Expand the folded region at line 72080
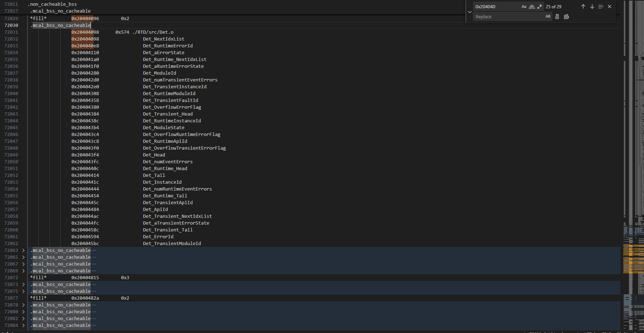This screenshot has width=644, height=333. pos(23,312)
